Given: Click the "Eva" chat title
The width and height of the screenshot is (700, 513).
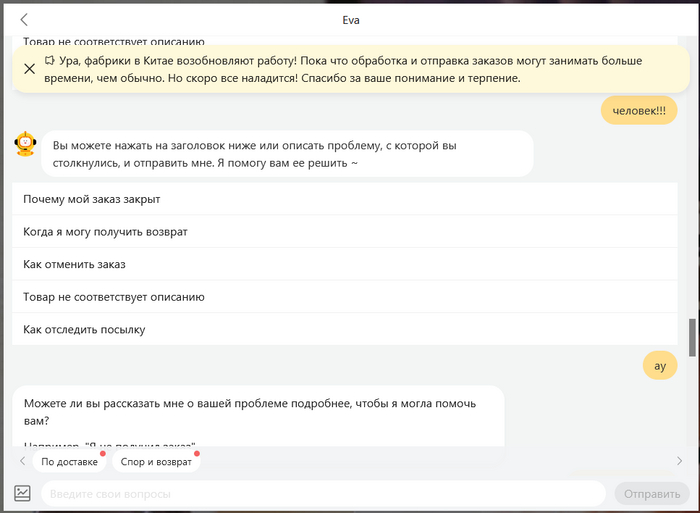Looking at the screenshot, I should [x=350, y=20].
